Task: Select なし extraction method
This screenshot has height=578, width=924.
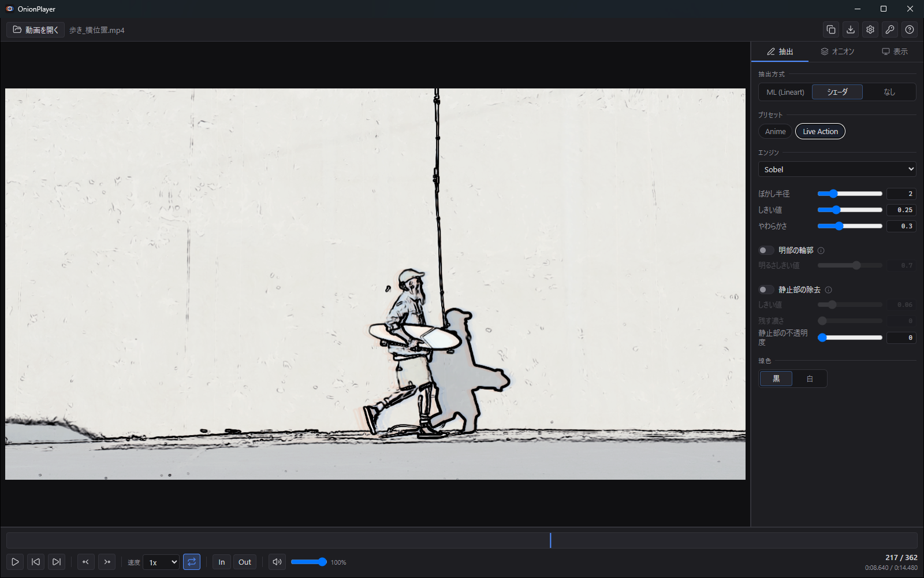Action: pyautogui.click(x=889, y=92)
